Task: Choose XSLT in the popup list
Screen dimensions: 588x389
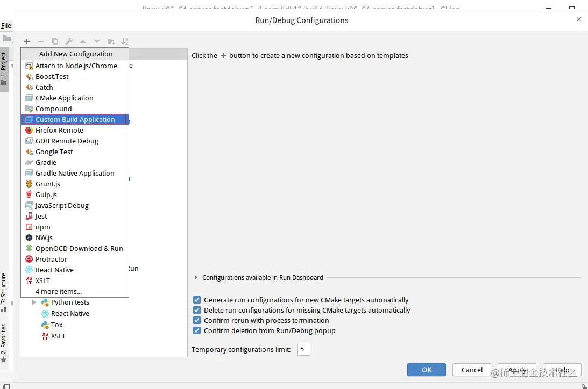Action: (x=75, y=281)
